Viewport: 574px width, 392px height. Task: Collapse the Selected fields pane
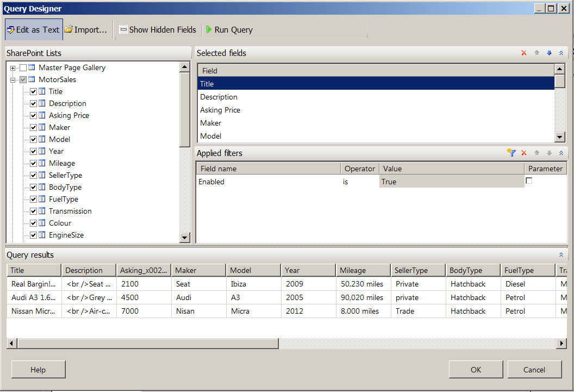coord(561,53)
